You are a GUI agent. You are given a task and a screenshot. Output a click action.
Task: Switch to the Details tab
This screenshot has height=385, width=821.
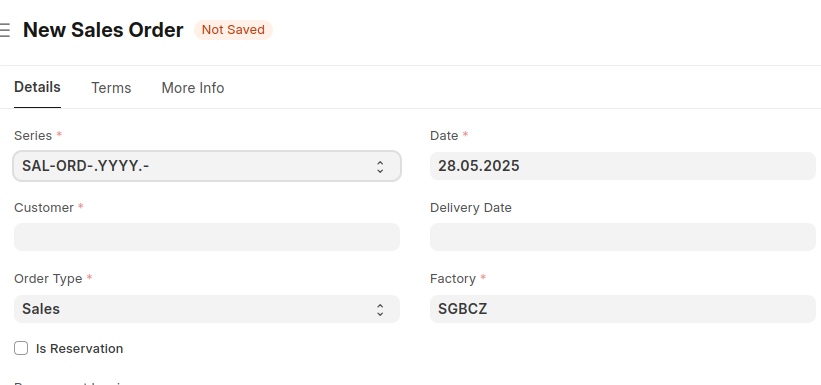point(37,87)
